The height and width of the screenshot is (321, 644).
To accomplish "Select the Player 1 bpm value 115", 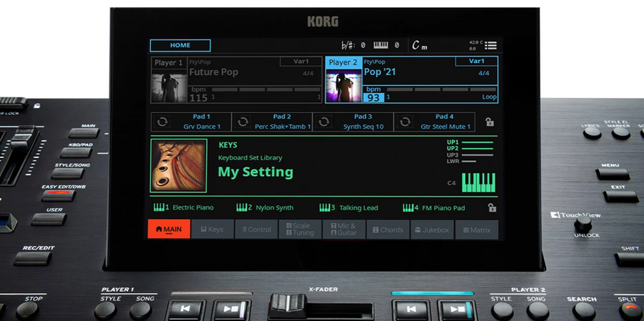I will (x=198, y=98).
